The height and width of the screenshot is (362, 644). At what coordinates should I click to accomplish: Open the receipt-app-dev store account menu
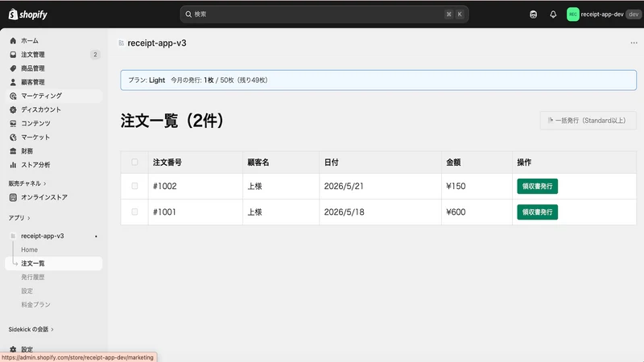pyautogui.click(x=604, y=14)
